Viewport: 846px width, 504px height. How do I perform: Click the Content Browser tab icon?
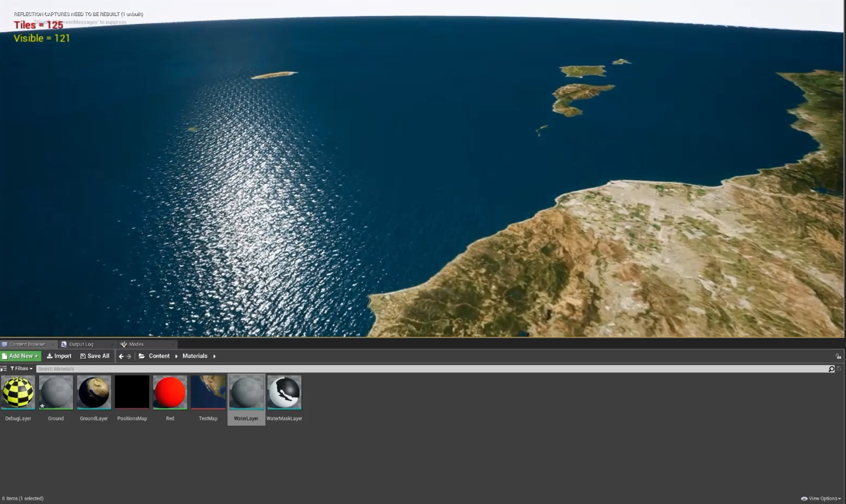pos(5,344)
